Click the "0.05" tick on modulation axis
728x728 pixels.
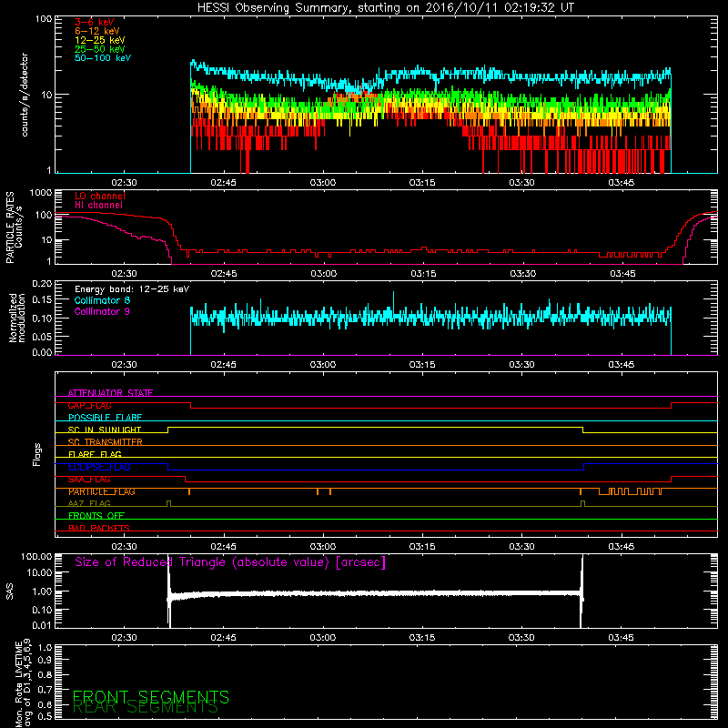point(42,336)
